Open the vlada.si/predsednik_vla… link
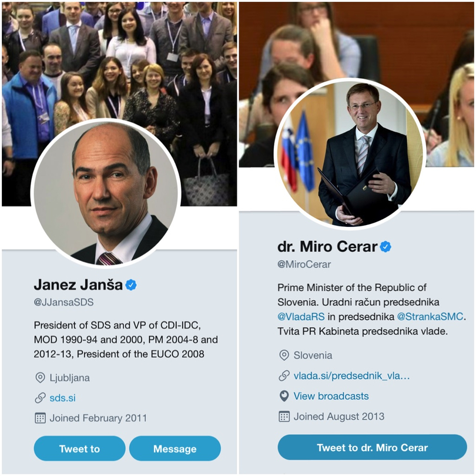 [x=351, y=376]
